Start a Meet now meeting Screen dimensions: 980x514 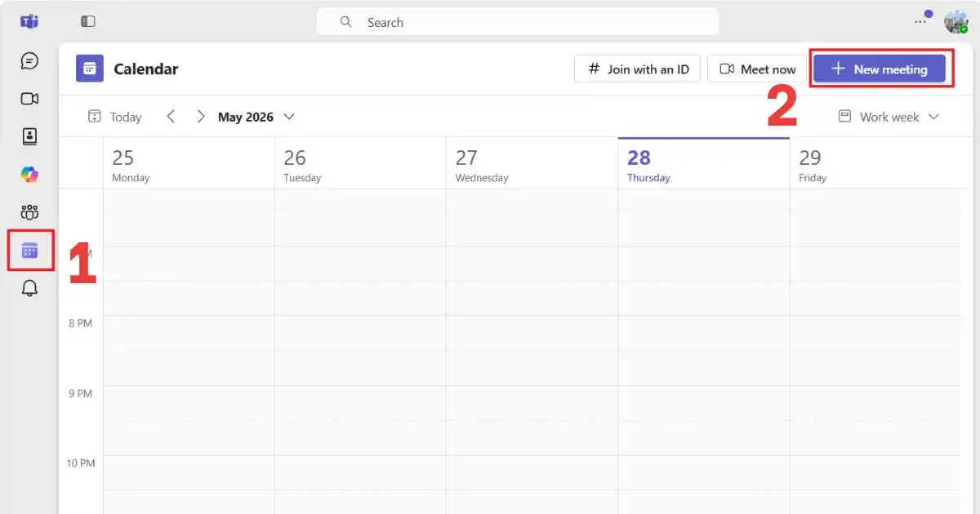pos(757,69)
